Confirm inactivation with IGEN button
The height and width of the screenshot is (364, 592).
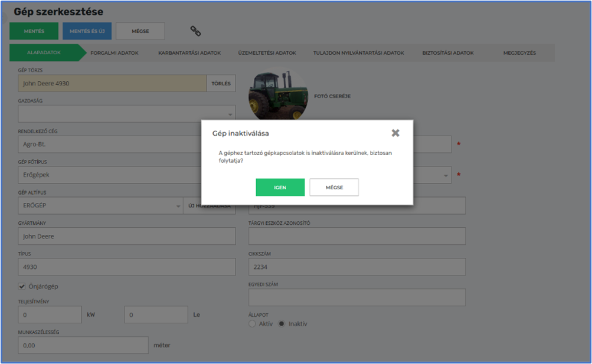coord(280,187)
